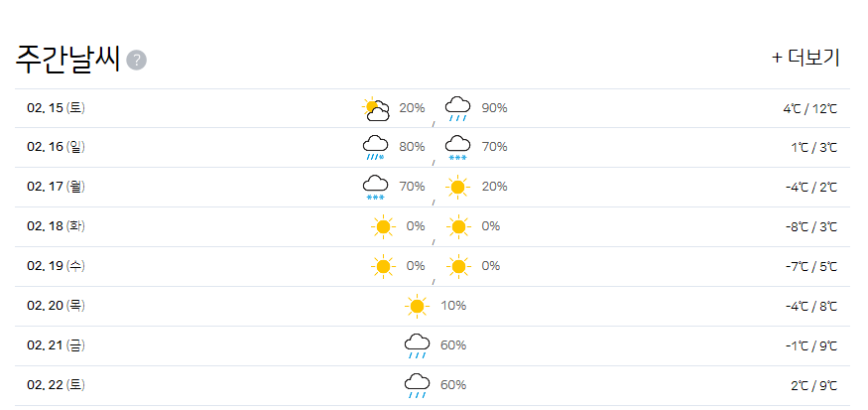Click the rain cloud icon for 02.22
Screen dimensions: 868x410
pos(417,385)
